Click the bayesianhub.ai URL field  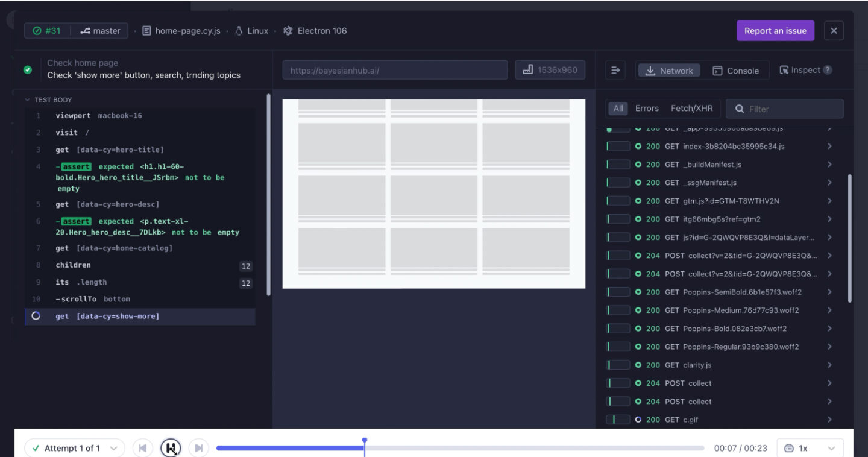click(395, 70)
